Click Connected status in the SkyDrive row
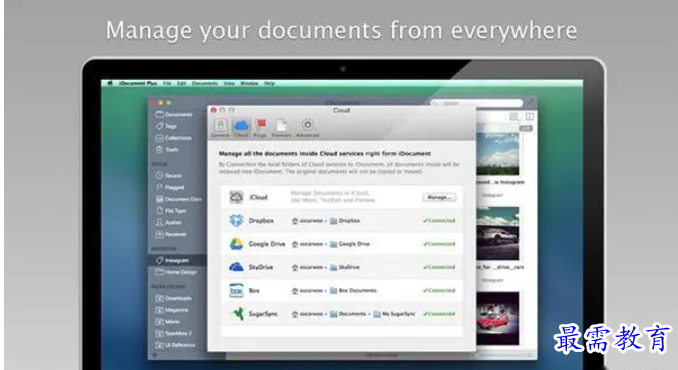This screenshot has height=370, width=678. click(439, 267)
